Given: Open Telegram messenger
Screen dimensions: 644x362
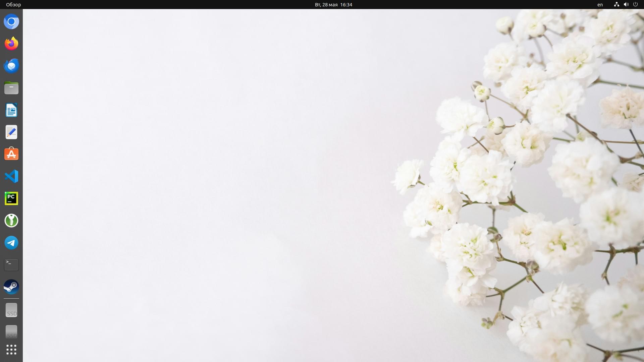Looking at the screenshot, I should (11, 243).
